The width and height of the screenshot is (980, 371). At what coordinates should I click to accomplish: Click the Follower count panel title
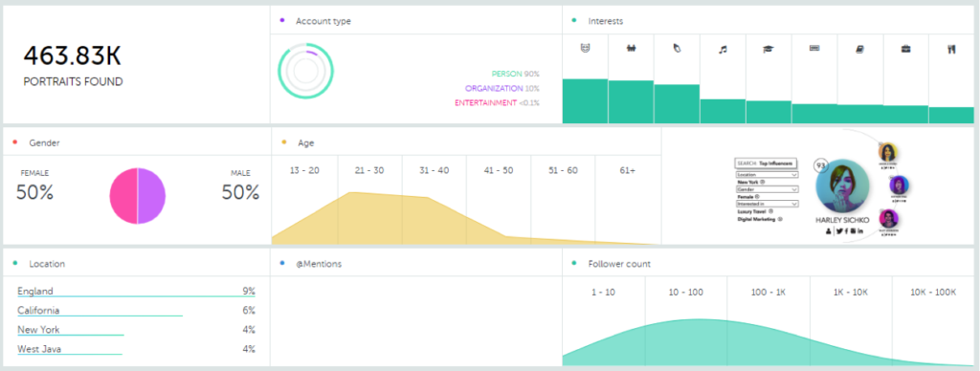tap(619, 264)
